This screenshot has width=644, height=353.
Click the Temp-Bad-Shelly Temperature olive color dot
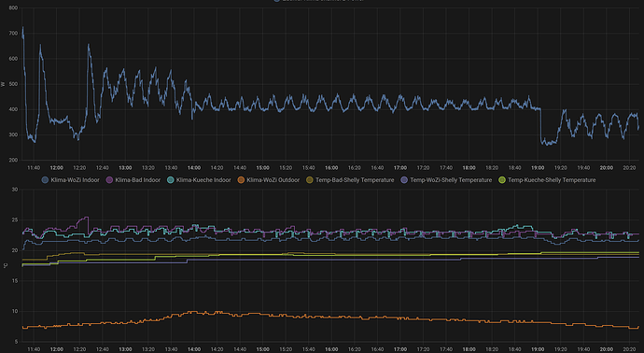(x=310, y=180)
